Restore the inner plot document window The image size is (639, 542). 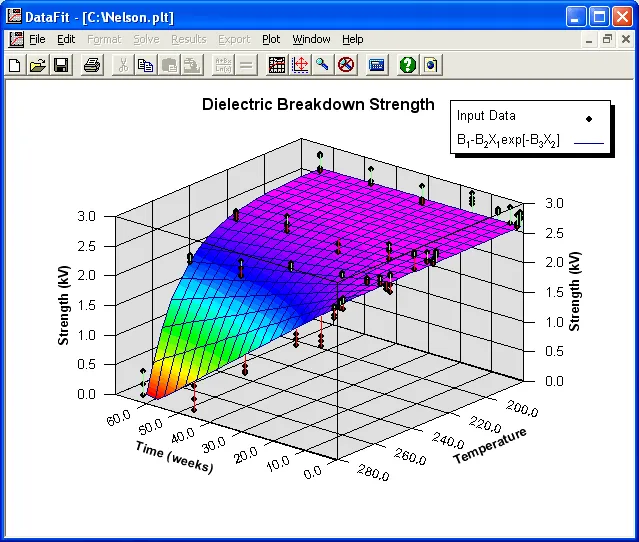click(607, 40)
